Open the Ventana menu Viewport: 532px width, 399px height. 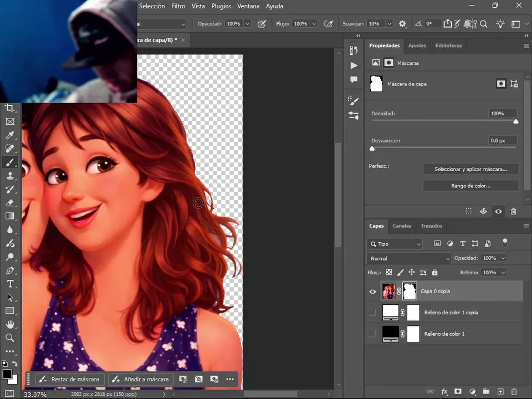click(248, 6)
